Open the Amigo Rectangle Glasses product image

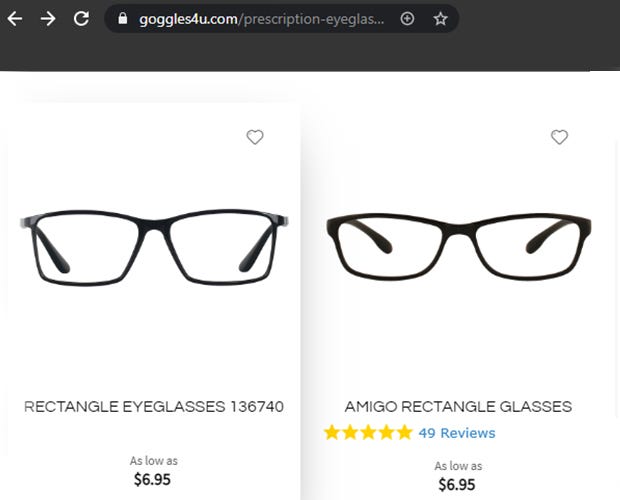458,245
